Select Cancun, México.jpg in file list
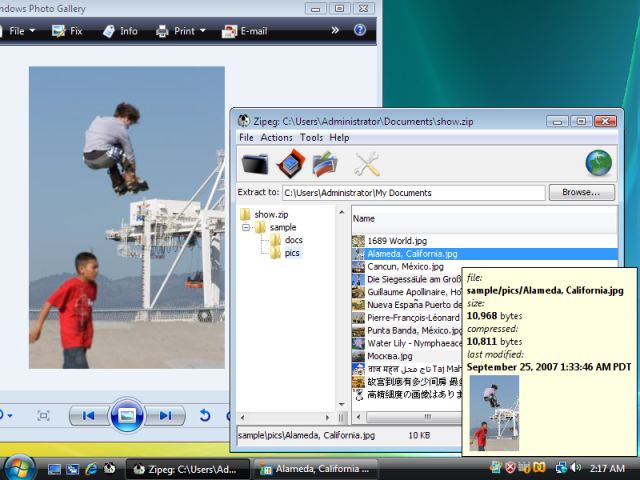Viewport: 640px width, 480px height. [405, 267]
